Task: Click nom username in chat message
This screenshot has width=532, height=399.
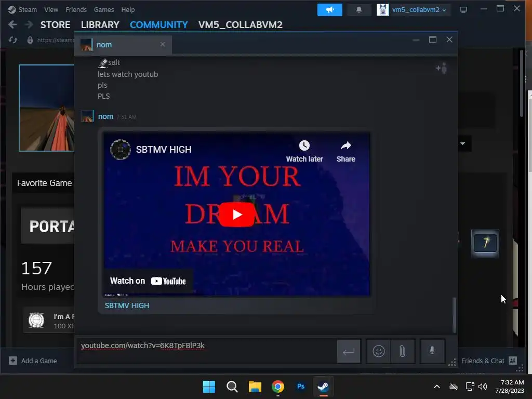Action: click(105, 116)
